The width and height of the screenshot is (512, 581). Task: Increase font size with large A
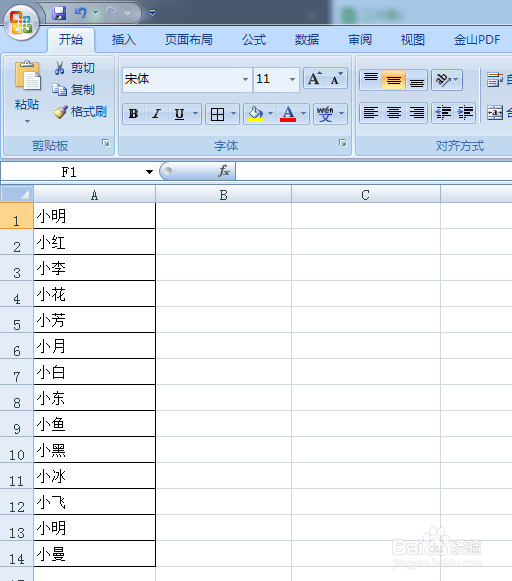315,79
